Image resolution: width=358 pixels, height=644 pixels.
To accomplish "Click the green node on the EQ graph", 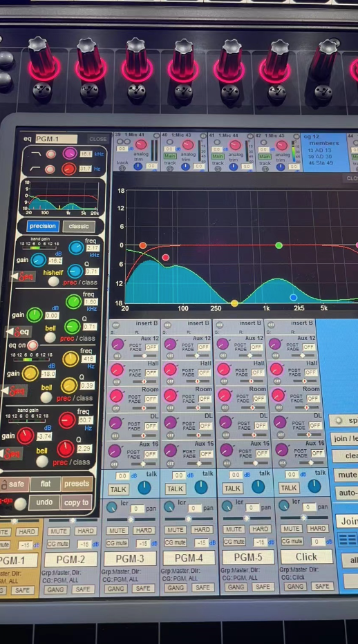I will 279,245.
